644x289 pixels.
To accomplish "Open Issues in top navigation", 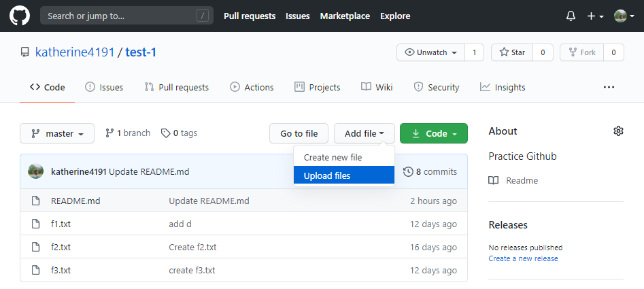I will [297, 16].
